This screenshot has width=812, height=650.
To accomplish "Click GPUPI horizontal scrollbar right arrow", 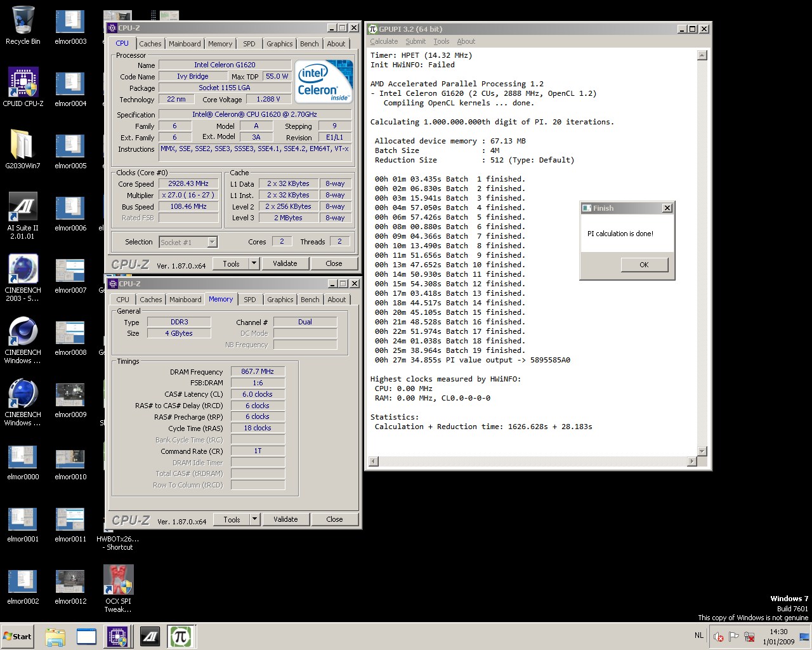I will click(692, 461).
